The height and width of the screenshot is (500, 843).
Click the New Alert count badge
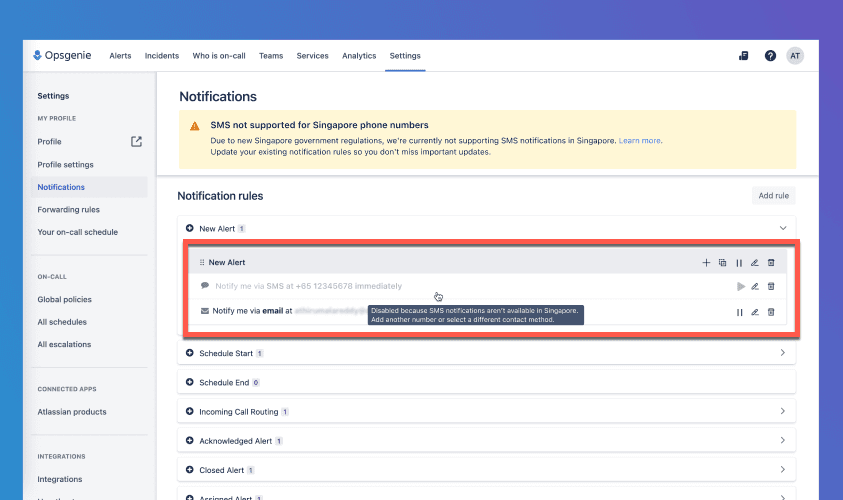[241, 228]
